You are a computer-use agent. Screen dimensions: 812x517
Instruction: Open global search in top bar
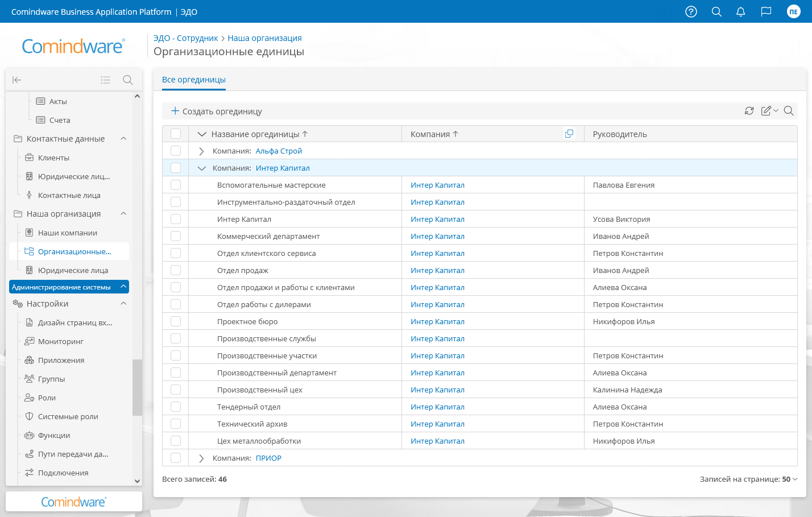pos(716,11)
